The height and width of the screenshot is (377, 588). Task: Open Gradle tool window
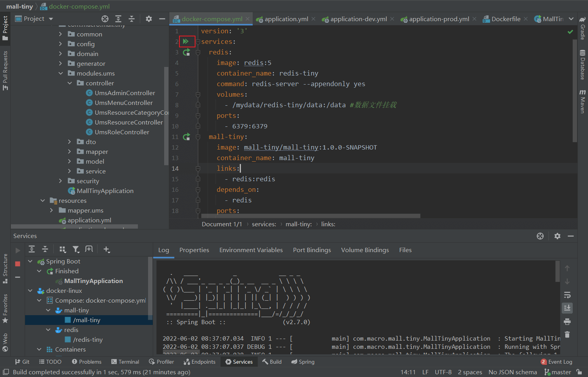point(583,29)
